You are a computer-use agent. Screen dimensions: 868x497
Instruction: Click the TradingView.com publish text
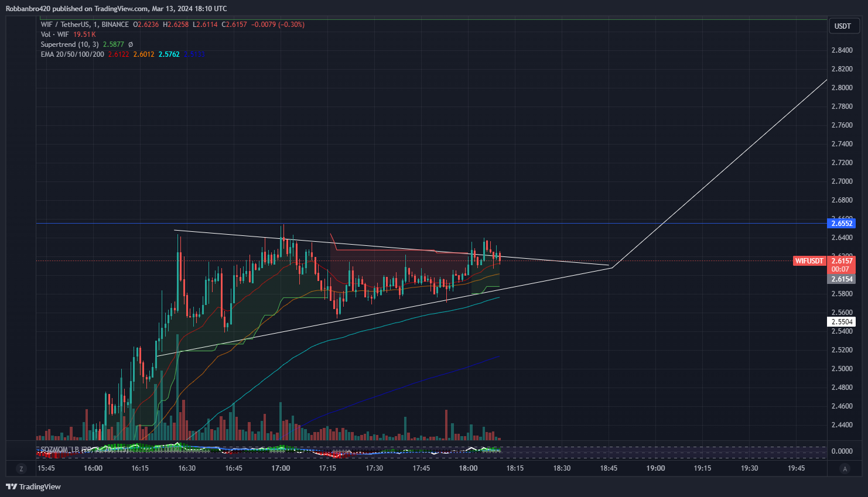[x=121, y=9]
